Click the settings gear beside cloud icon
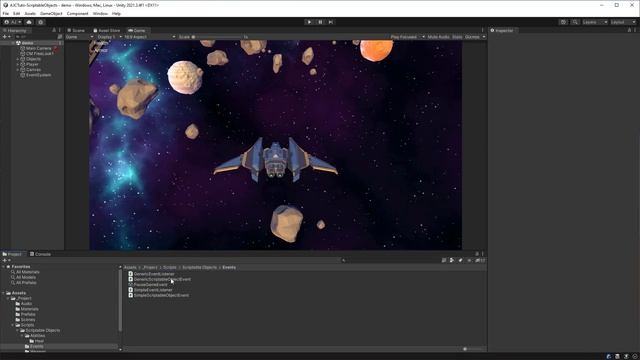 pos(40,22)
